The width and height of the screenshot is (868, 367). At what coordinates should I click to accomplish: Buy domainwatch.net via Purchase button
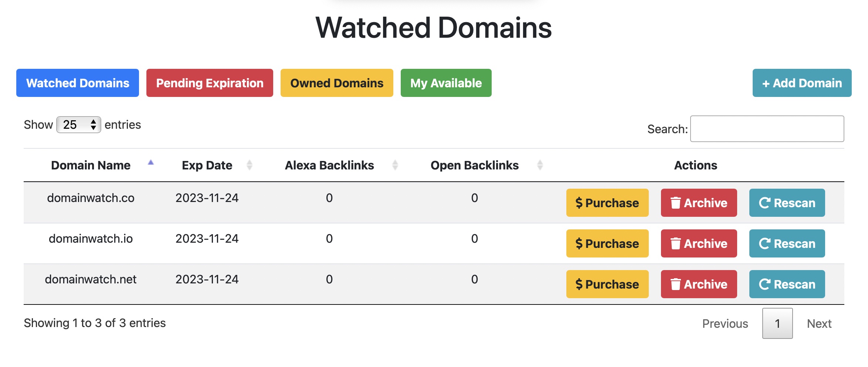pos(607,284)
